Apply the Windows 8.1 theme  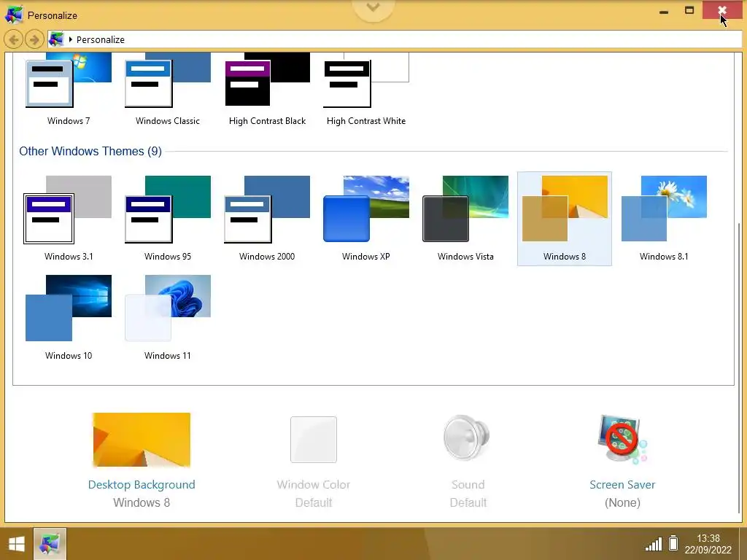click(664, 219)
